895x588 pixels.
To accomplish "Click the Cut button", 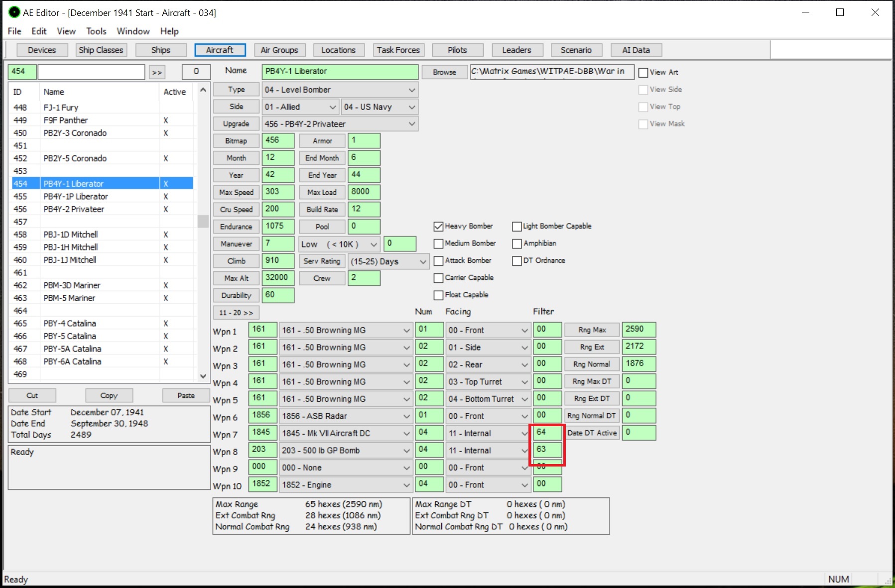I will click(32, 396).
